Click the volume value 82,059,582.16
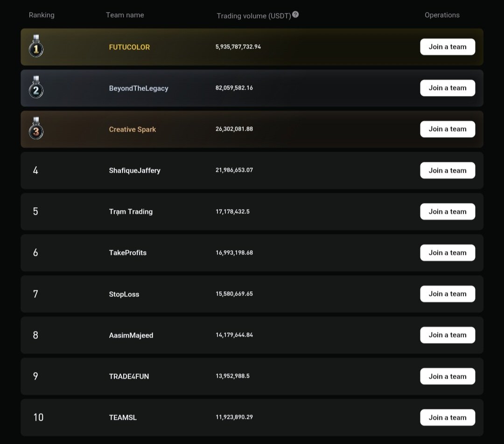The height and width of the screenshot is (444, 504). tap(234, 88)
